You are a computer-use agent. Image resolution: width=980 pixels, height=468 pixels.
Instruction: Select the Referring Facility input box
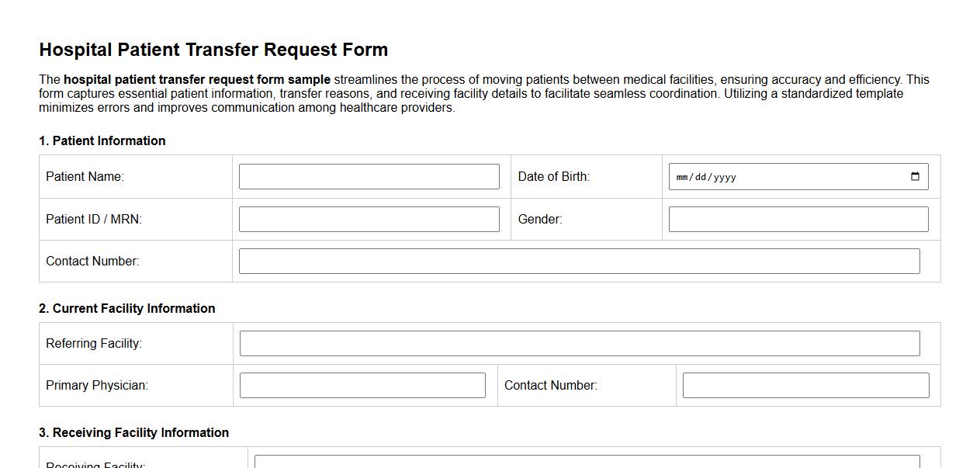(x=579, y=342)
